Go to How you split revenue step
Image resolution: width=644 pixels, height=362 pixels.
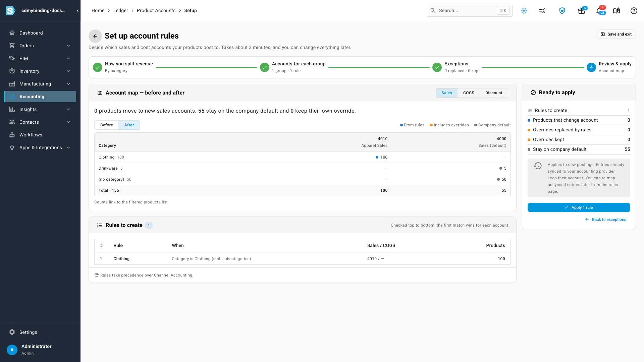coord(123,67)
